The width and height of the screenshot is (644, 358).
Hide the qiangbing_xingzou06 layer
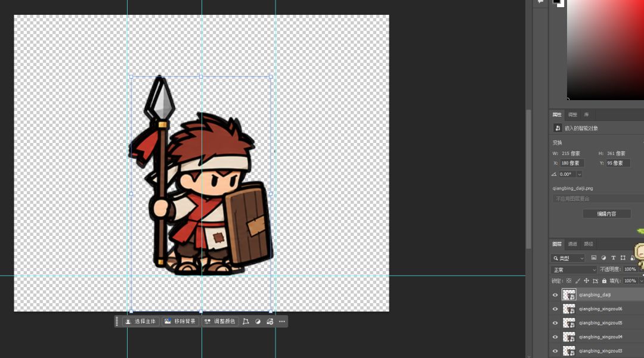555,309
